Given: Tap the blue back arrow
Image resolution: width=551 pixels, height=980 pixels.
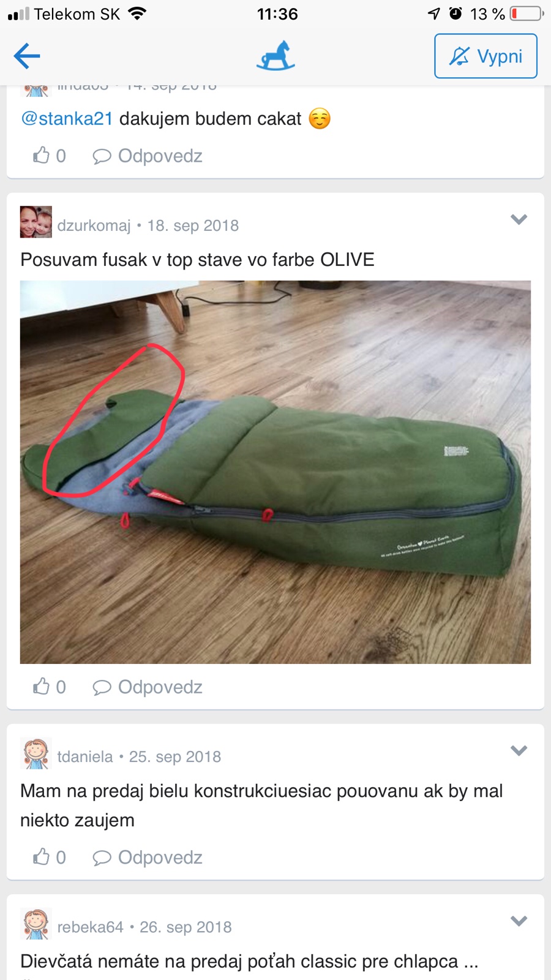Looking at the screenshot, I should click(27, 56).
